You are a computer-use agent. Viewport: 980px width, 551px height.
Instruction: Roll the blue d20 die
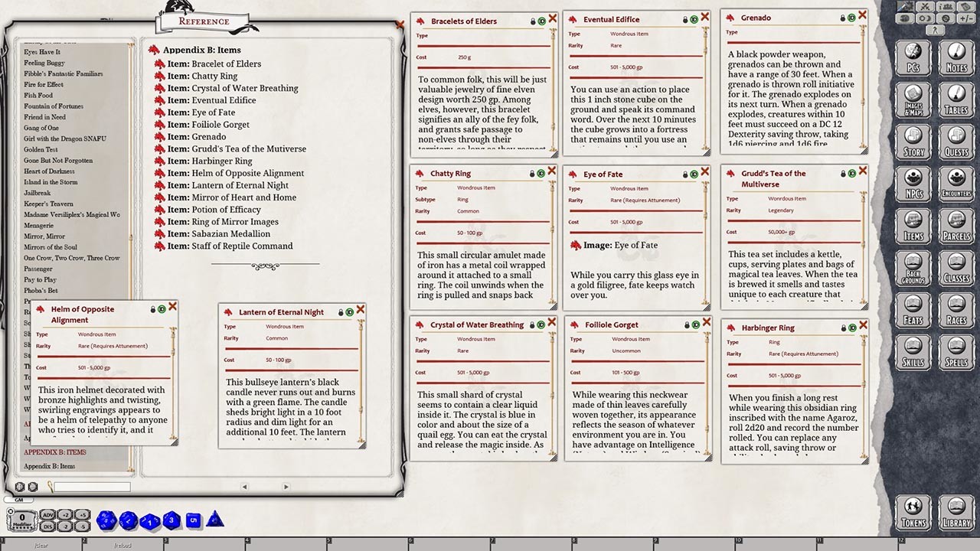106,520
